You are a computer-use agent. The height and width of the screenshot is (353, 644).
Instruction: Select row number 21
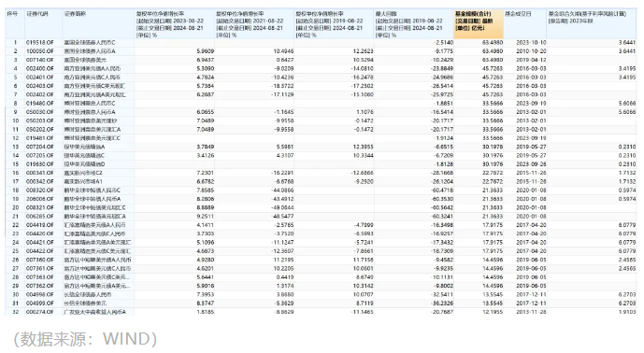point(15,217)
